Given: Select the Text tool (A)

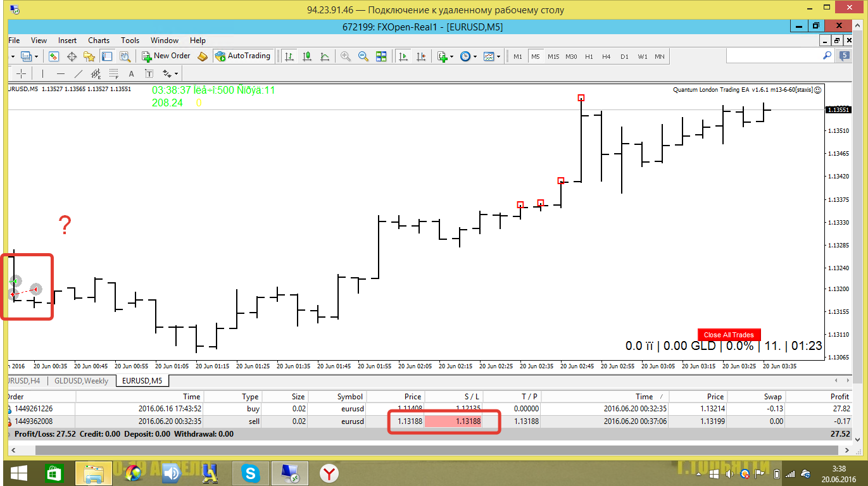Looking at the screenshot, I should click(132, 73).
